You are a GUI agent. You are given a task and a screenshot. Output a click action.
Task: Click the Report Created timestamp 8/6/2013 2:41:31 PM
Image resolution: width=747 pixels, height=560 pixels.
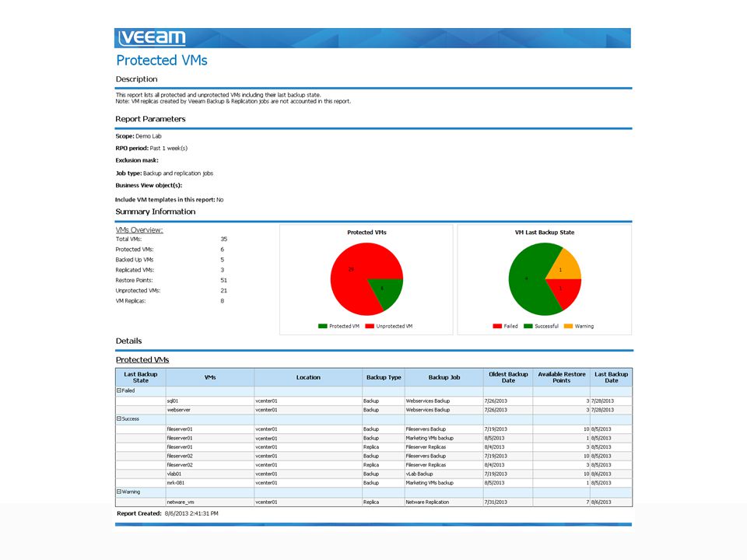point(191,514)
